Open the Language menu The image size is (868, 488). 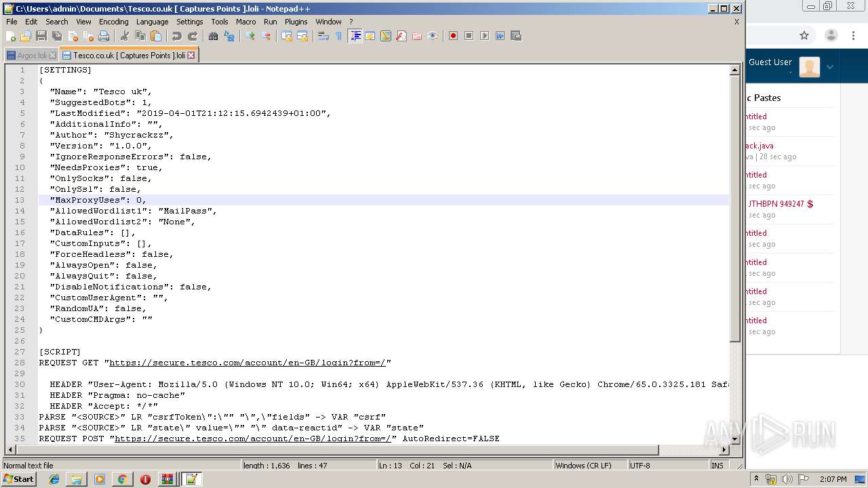click(x=152, y=22)
